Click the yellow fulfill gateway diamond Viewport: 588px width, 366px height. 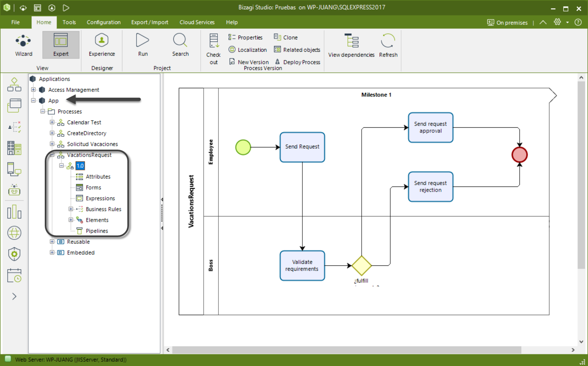(x=362, y=265)
